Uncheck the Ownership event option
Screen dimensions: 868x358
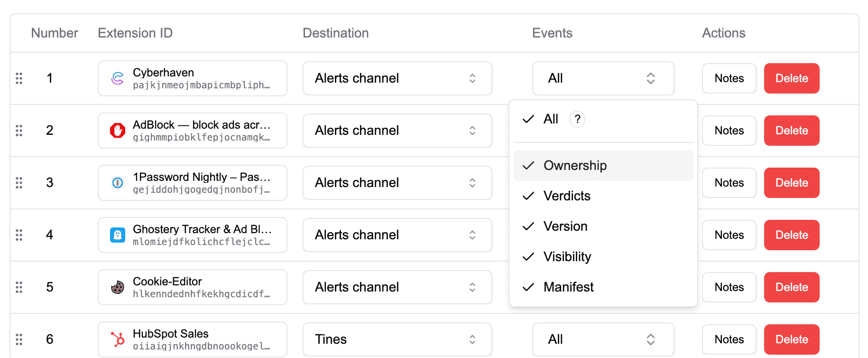603,166
